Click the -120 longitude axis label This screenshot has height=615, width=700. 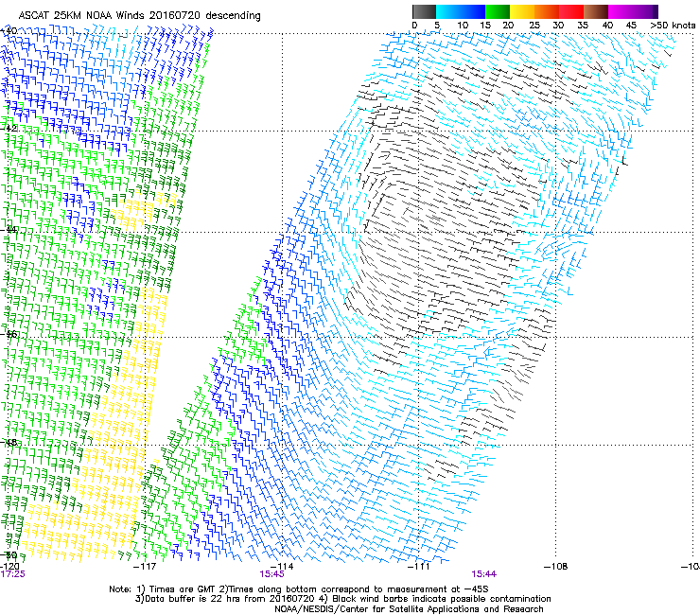click(x=9, y=567)
